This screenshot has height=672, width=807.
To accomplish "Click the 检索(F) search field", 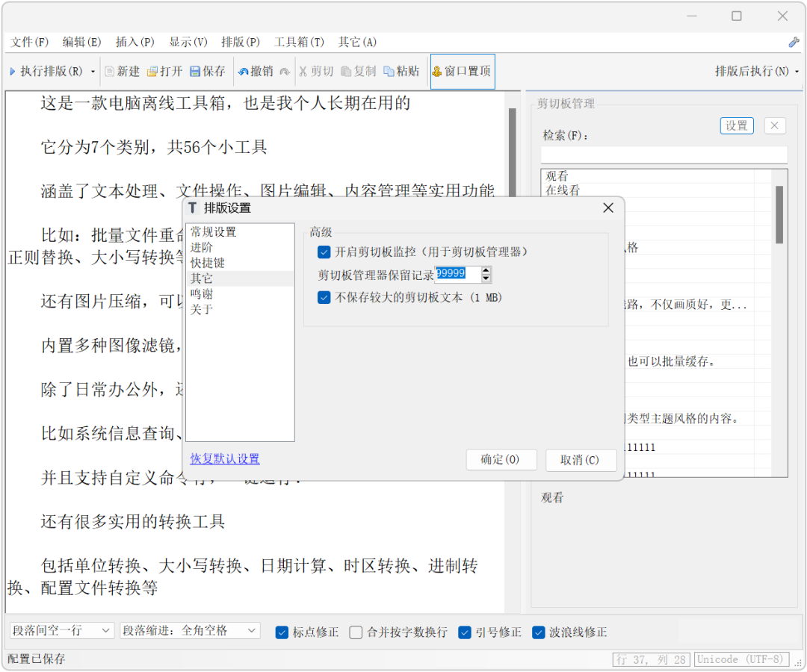I will click(664, 155).
